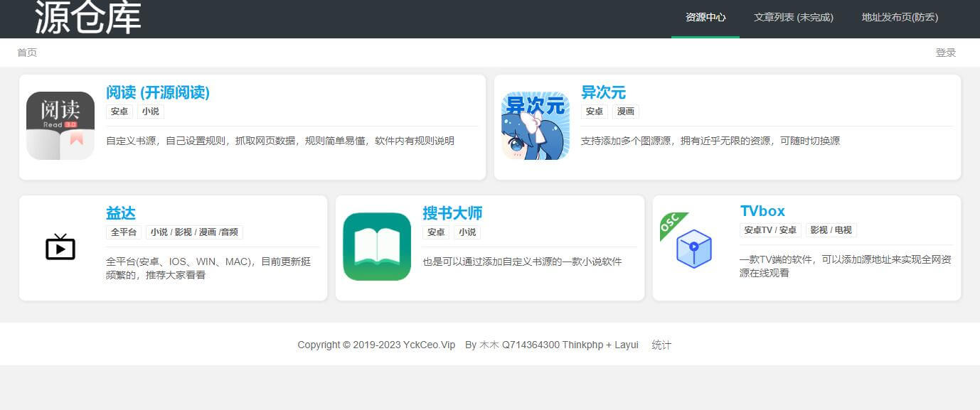
Task: Click the 源仓库 site logo
Action: click(x=88, y=18)
